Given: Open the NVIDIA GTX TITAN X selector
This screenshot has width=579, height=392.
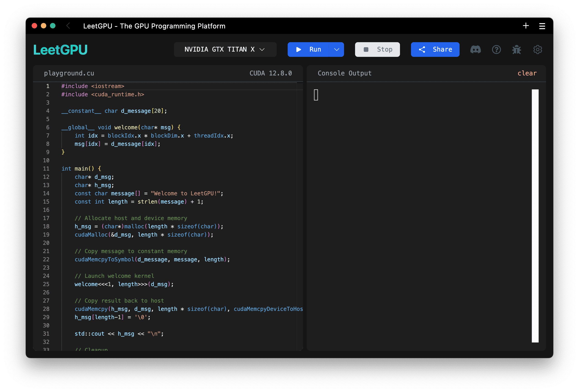Looking at the screenshot, I should click(225, 49).
